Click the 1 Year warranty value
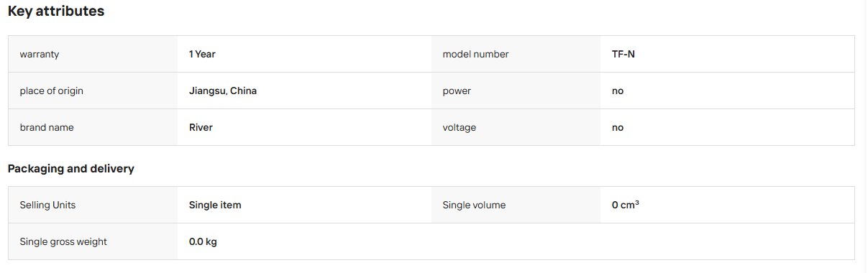Image resolution: width=868 pixels, height=273 pixels. 202,55
